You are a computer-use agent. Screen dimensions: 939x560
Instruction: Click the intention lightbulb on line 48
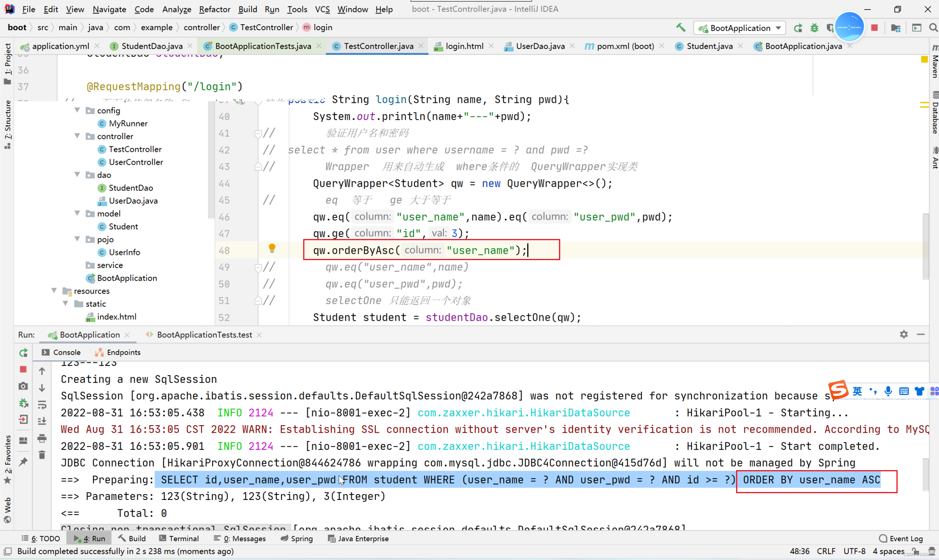(272, 249)
